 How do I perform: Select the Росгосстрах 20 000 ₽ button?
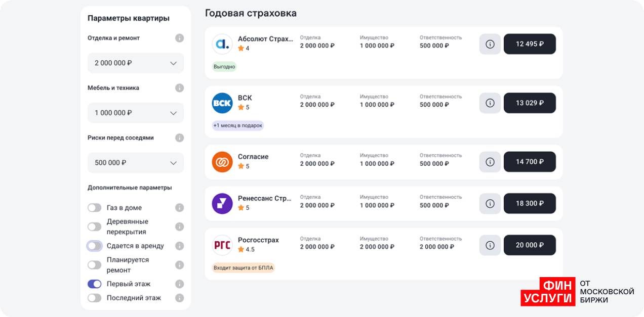(x=530, y=245)
